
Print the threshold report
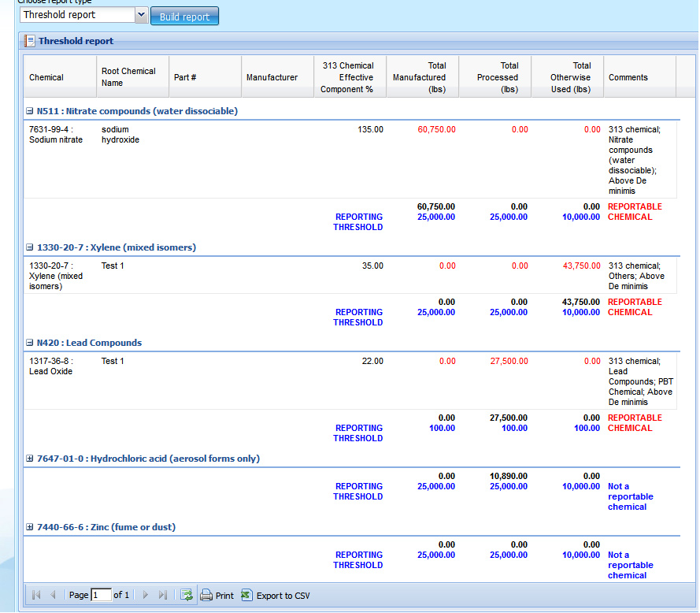217,596
